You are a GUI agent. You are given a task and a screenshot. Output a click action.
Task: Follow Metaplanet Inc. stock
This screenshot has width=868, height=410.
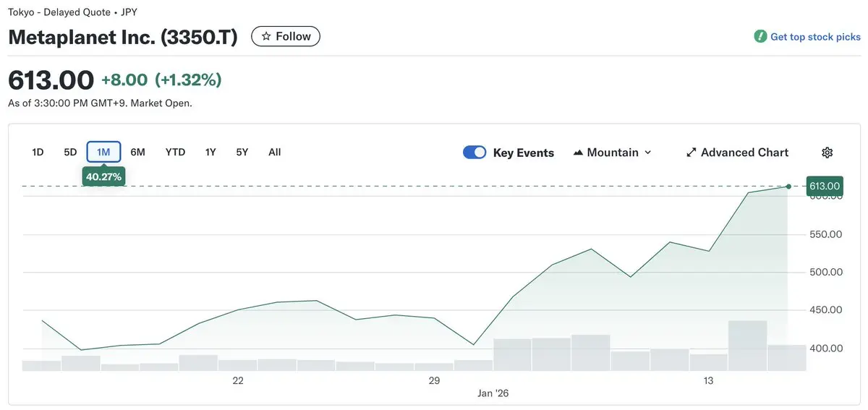[286, 36]
